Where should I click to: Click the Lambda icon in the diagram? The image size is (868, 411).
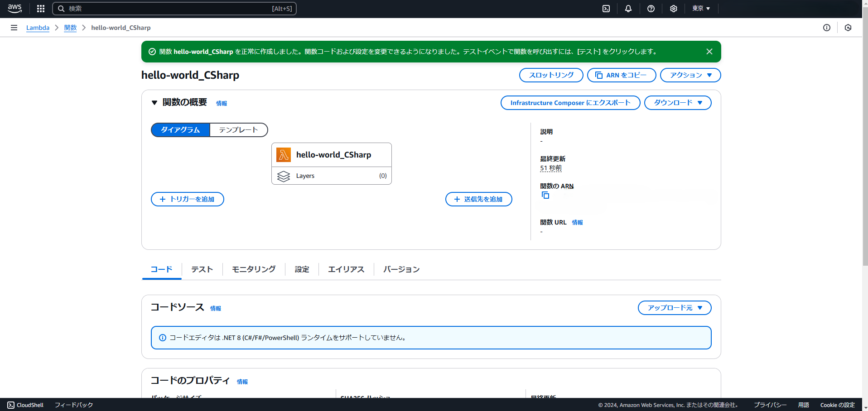tap(284, 155)
